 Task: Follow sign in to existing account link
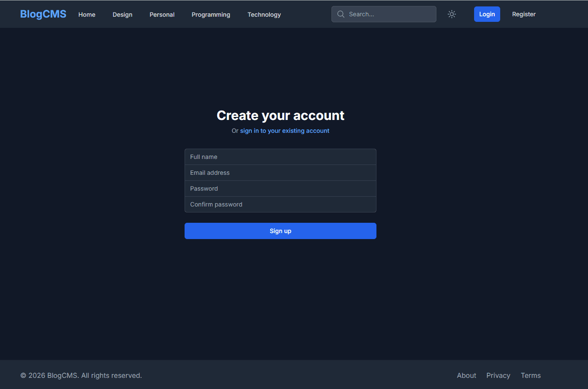pos(285,131)
